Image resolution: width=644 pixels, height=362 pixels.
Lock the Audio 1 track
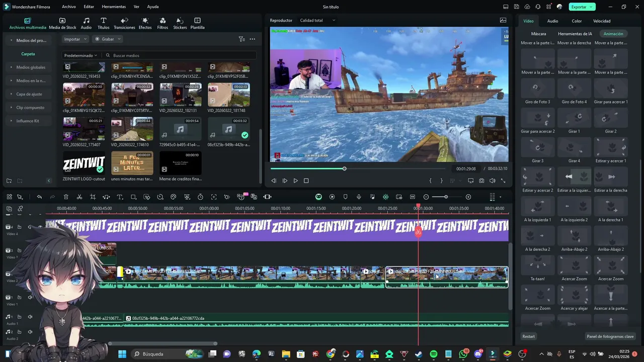point(20,317)
